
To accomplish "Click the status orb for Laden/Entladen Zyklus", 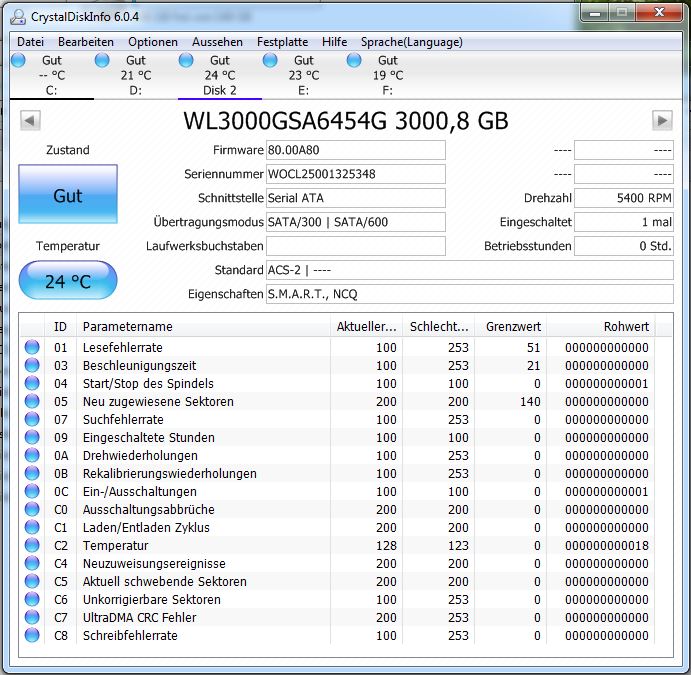I will coord(32,527).
